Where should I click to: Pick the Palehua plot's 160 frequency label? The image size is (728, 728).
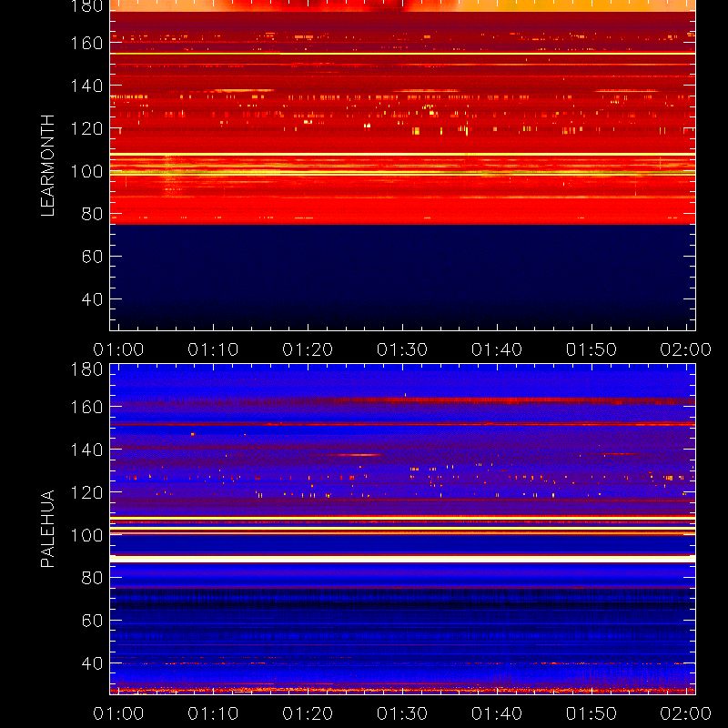pyautogui.click(x=86, y=407)
